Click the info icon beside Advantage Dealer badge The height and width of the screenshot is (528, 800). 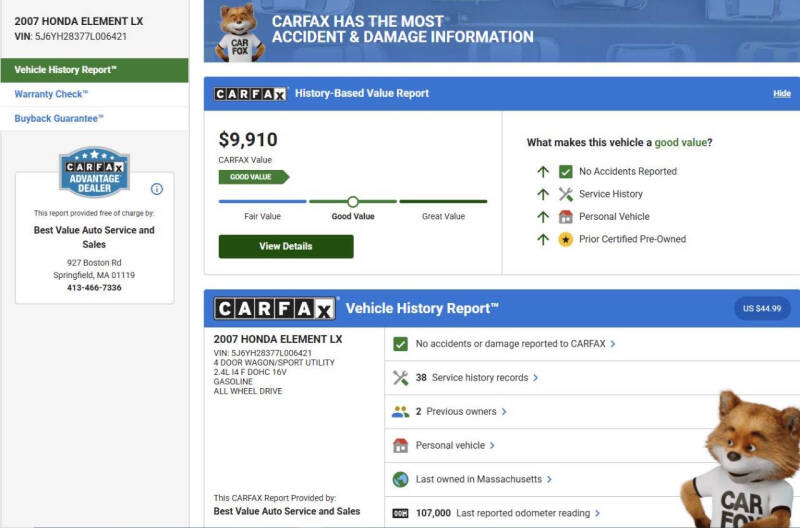click(x=157, y=189)
